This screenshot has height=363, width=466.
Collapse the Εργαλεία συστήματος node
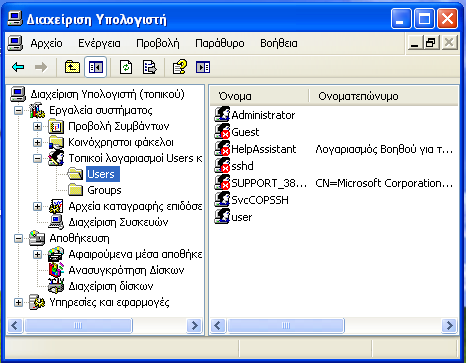(19, 110)
